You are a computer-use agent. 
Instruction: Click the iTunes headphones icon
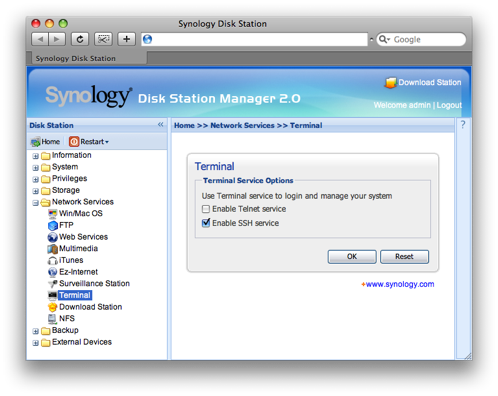(x=53, y=261)
